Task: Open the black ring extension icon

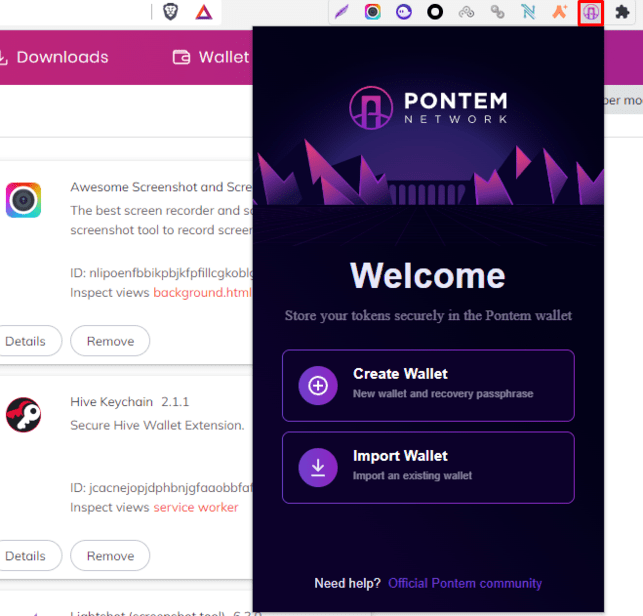Action: [x=435, y=12]
